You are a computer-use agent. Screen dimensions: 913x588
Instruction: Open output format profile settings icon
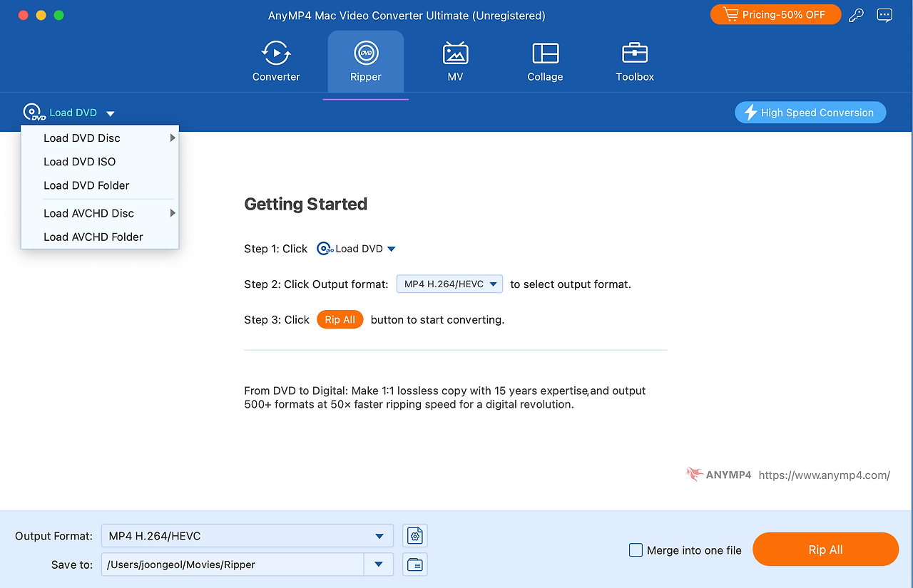pyautogui.click(x=415, y=536)
